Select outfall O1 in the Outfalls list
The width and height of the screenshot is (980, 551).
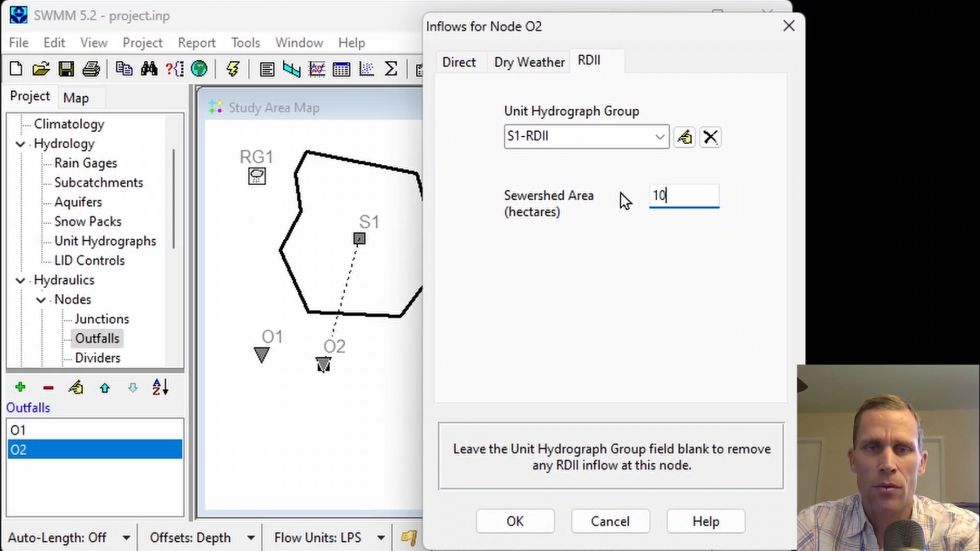95,430
